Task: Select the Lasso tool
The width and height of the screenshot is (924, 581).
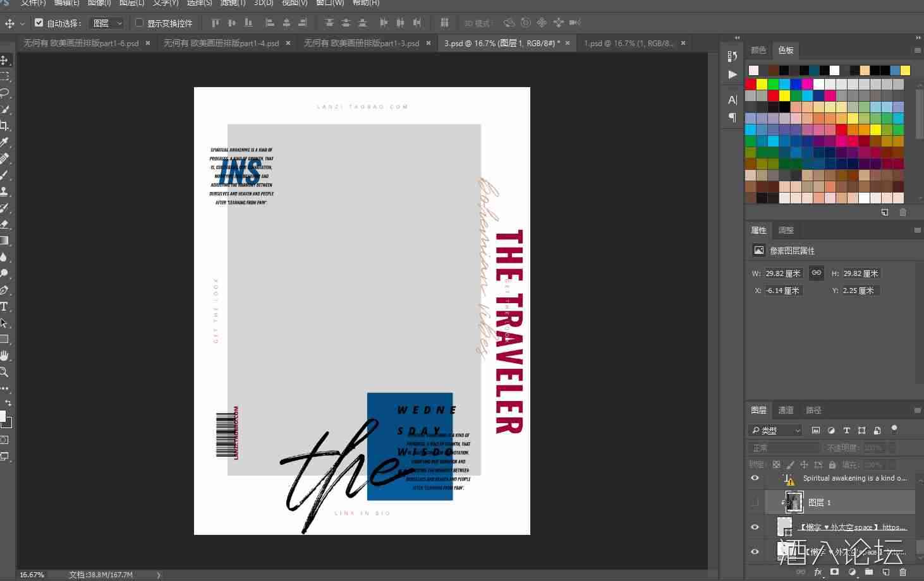Action: pyautogui.click(x=4, y=93)
